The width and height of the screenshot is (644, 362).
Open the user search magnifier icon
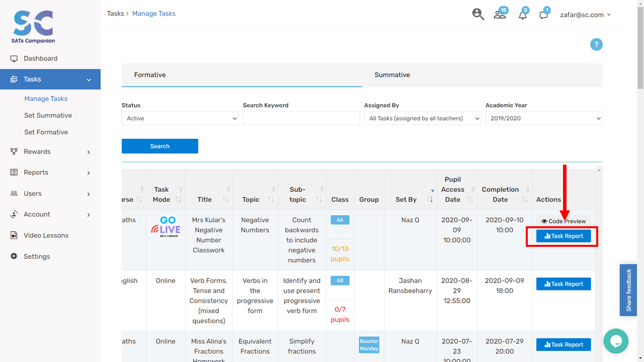coord(478,14)
